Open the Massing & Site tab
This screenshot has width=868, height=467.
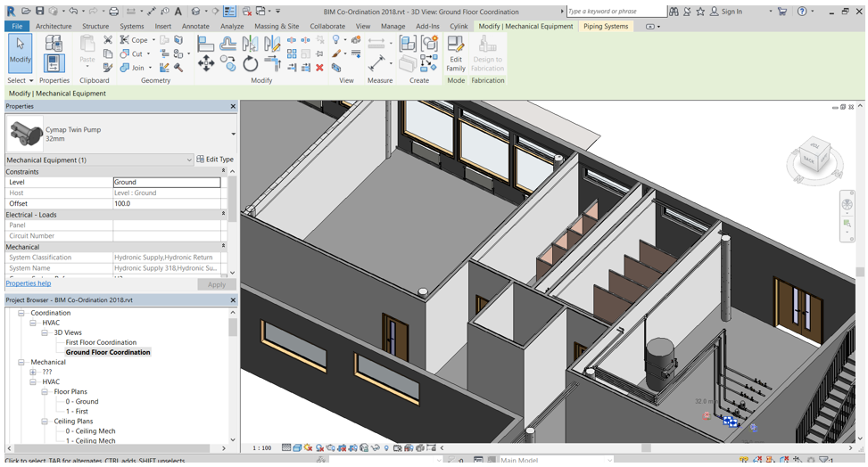tap(277, 26)
